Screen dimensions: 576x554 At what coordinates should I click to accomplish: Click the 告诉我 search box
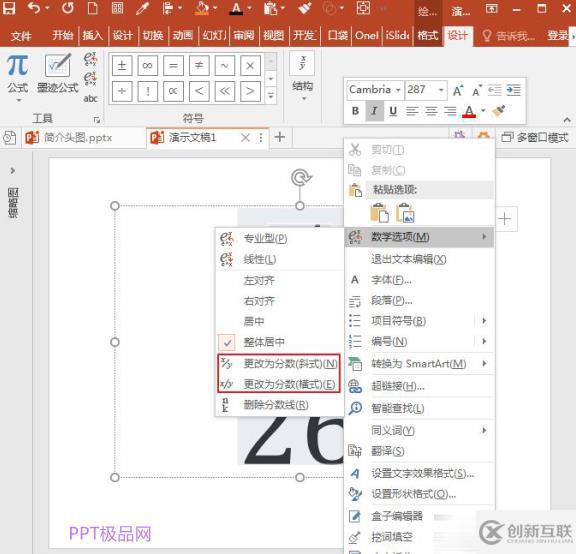click(x=508, y=36)
